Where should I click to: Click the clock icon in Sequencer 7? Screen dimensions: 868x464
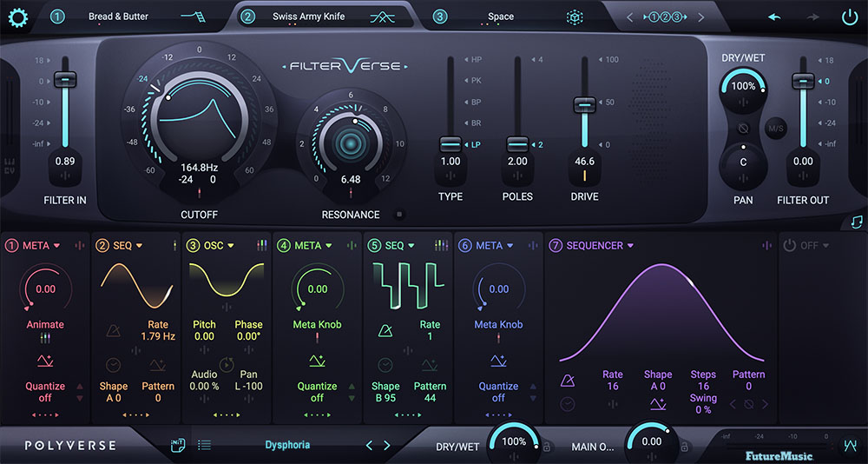[x=568, y=404]
